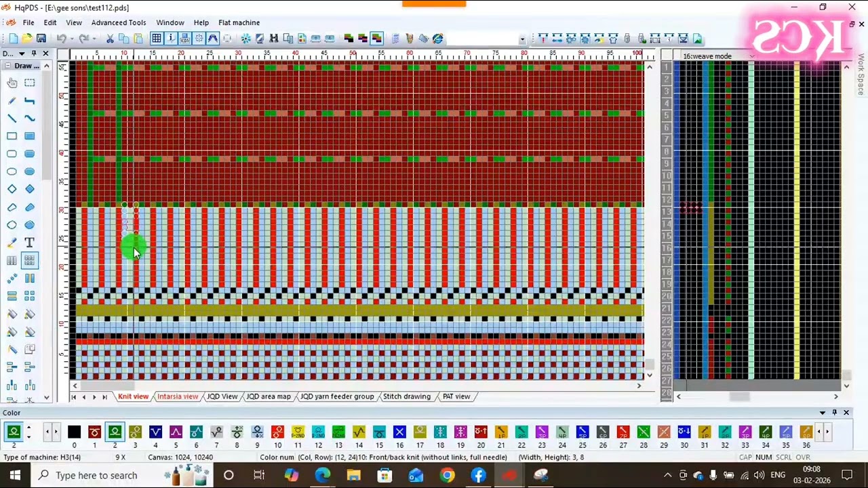Choose the straight line tool
This screenshot has height=488, width=868.
[12, 118]
